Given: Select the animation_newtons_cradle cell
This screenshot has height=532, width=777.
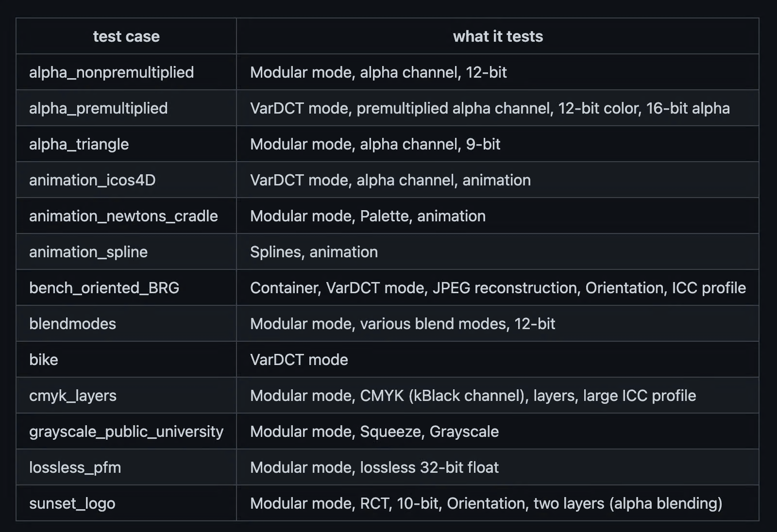Looking at the screenshot, I should (x=126, y=216).
